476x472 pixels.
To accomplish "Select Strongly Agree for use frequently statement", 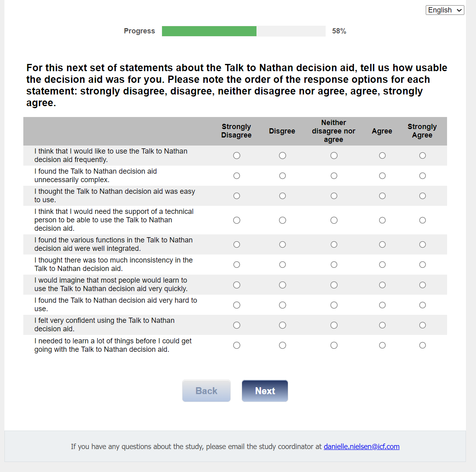I will coord(423,156).
